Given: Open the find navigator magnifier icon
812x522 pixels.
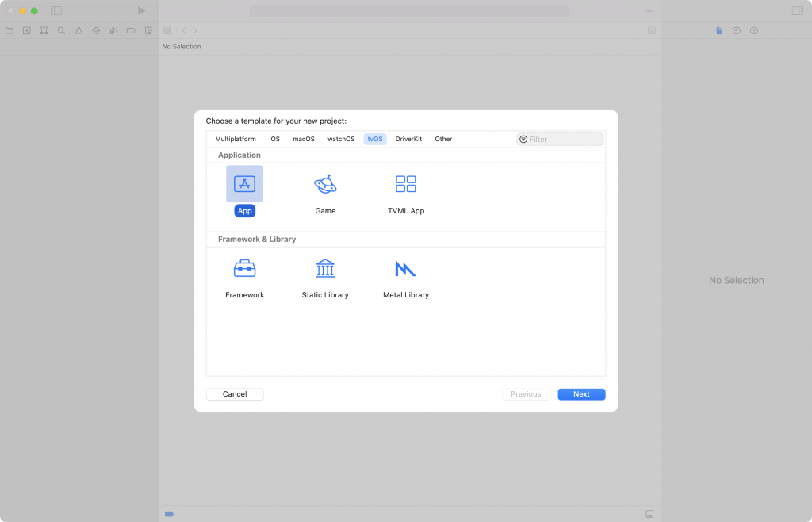Looking at the screenshot, I should point(62,31).
